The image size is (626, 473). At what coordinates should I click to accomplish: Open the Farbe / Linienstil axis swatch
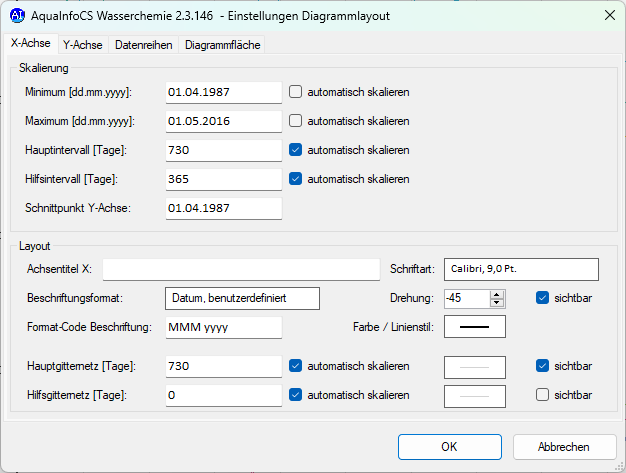click(475, 327)
